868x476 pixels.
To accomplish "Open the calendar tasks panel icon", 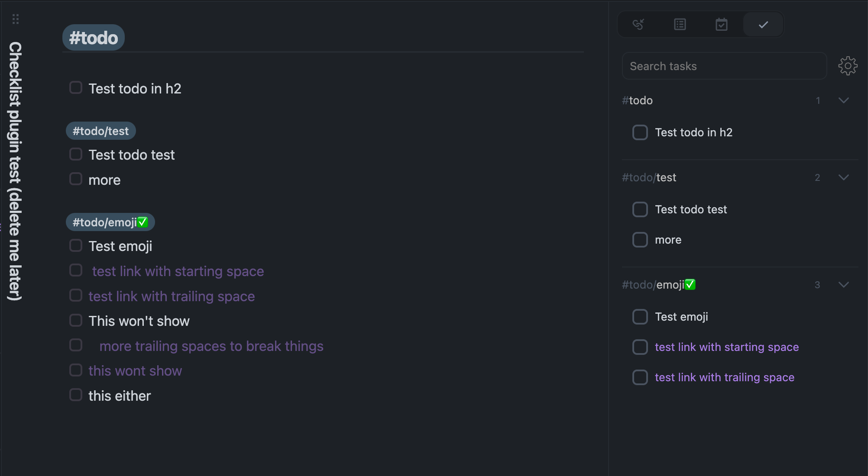I will click(721, 24).
